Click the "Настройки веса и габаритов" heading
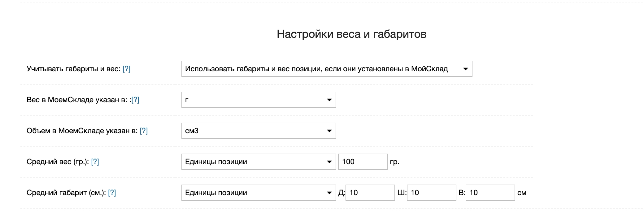Screen dimensions: 644x223 351,34
